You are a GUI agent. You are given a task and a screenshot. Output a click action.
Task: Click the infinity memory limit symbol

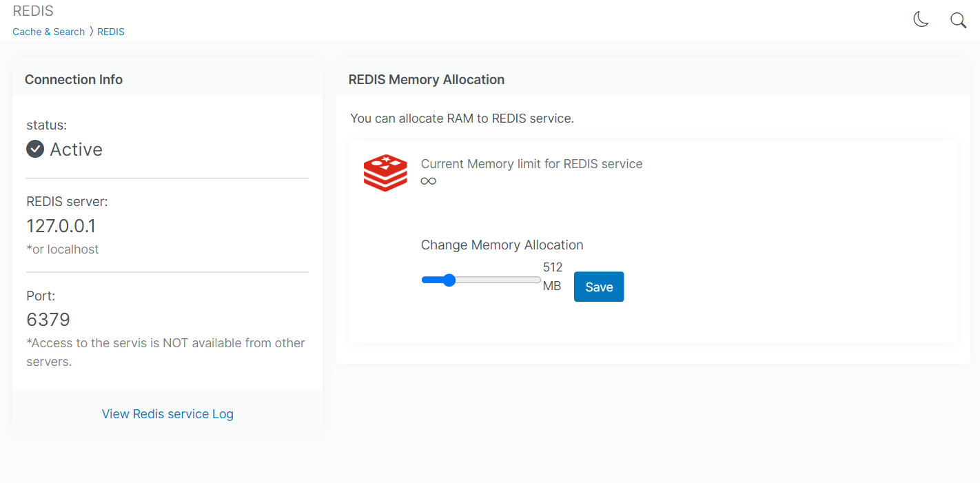428,181
